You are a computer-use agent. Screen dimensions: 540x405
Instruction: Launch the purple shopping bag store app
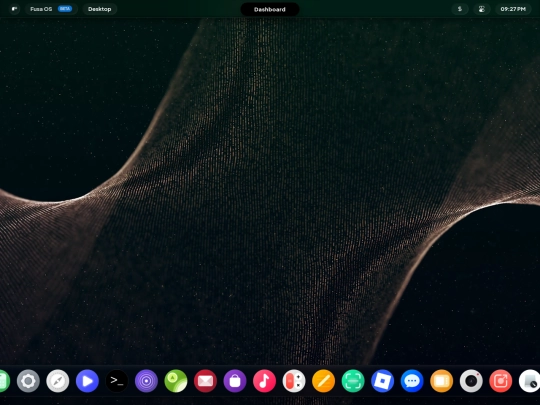[235, 381]
